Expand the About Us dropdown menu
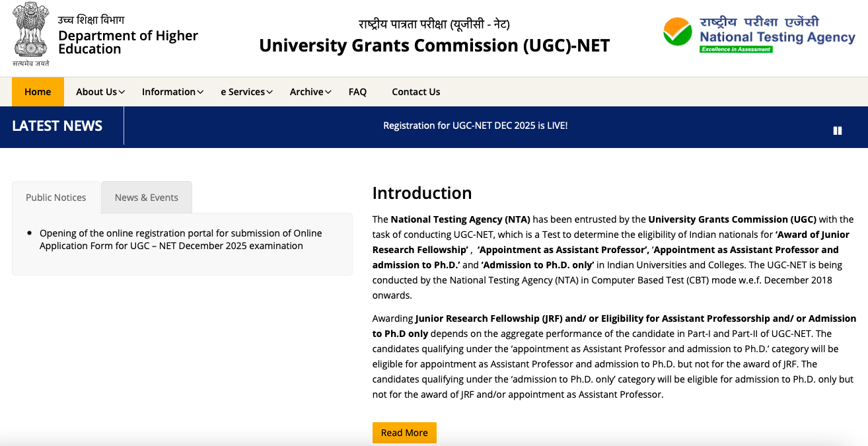Image resolution: width=868 pixels, height=446 pixels. pyautogui.click(x=100, y=92)
